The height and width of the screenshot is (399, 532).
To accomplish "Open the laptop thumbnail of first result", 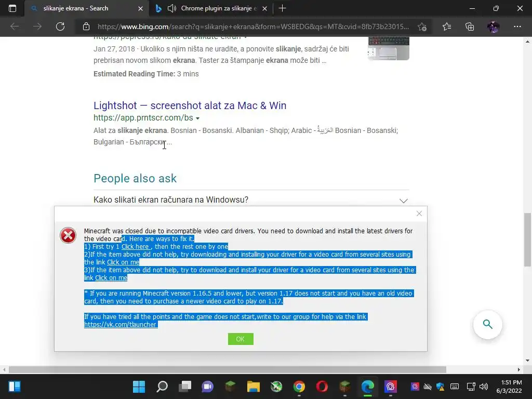I will [x=389, y=48].
